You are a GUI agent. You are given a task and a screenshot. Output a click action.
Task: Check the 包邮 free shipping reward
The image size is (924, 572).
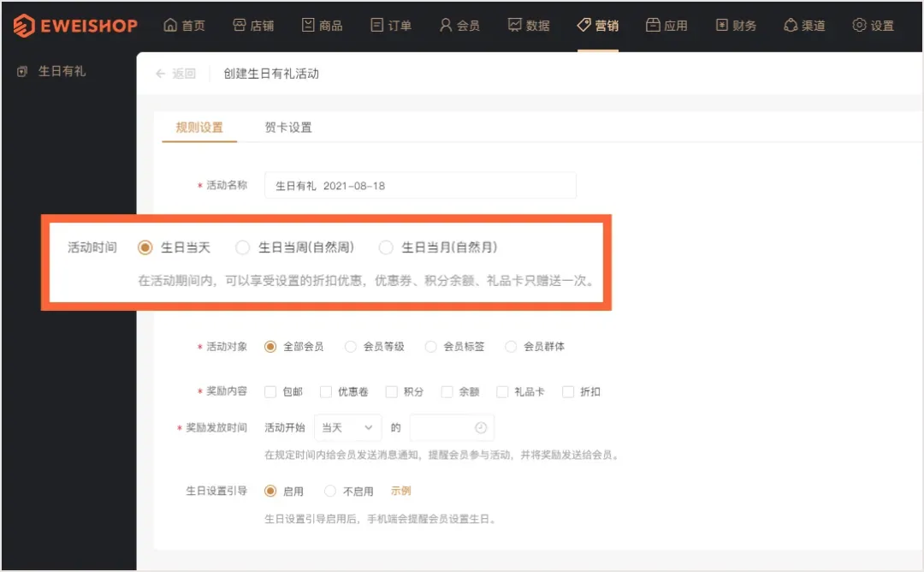270,391
